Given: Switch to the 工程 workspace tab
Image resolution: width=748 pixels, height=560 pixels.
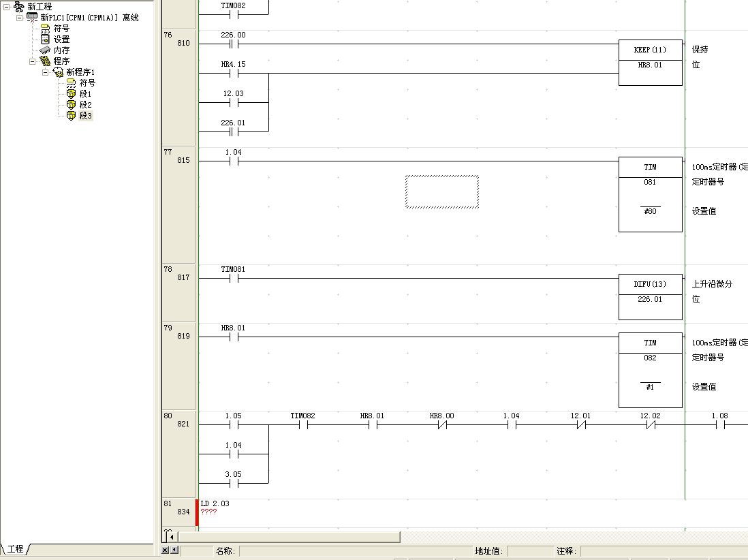Looking at the screenshot, I should point(15,549).
